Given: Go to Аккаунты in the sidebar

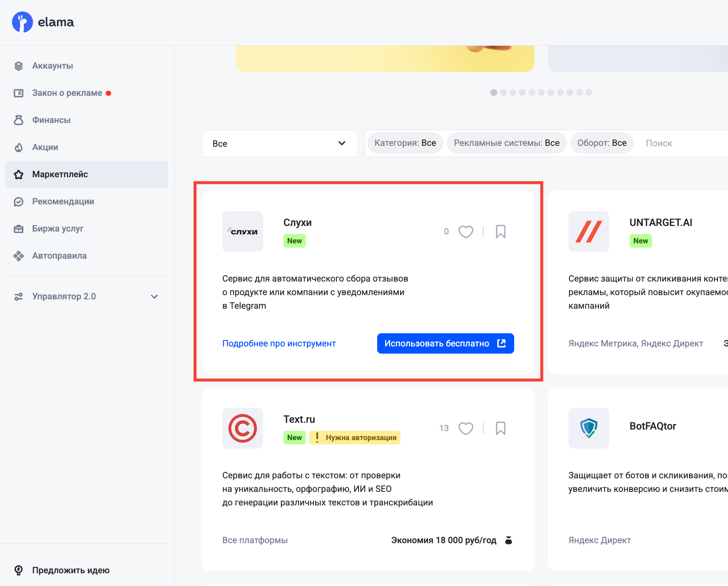Looking at the screenshot, I should tap(53, 66).
